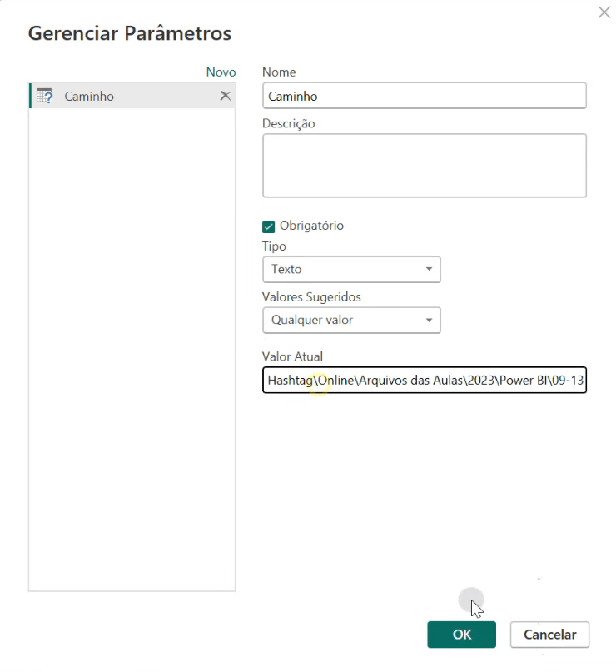Click the Valores Sugeridos label
Screen dimensions: 616x672
tap(311, 297)
